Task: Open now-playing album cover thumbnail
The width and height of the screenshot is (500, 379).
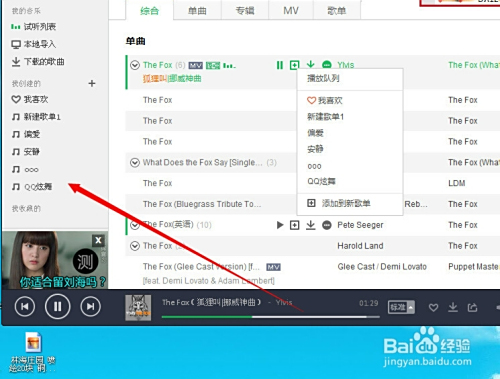Action: pyautogui.click(x=138, y=308)
